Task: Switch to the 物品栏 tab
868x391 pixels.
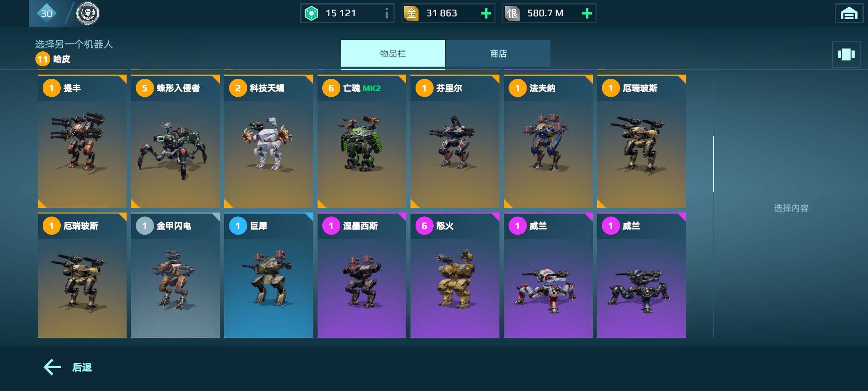Action: (x=393, y=53)
